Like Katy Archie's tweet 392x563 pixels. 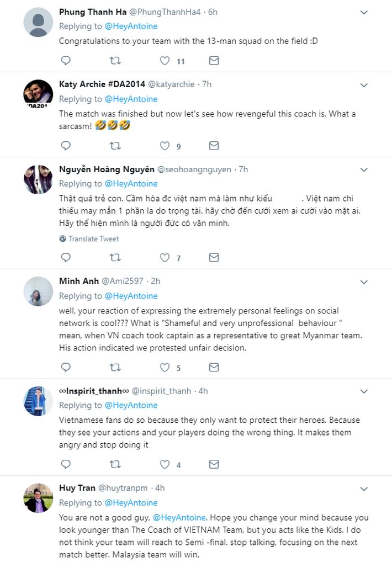pyautogui.click(x=165, y=146)
